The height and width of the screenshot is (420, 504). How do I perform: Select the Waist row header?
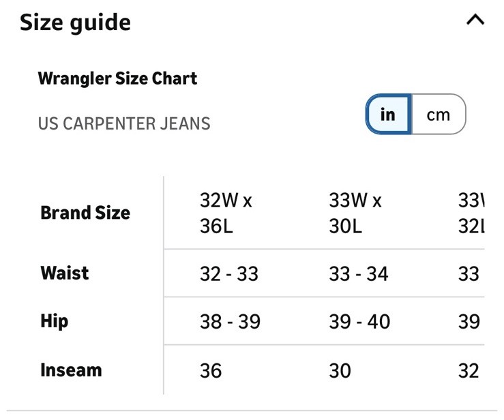(65, 273)
